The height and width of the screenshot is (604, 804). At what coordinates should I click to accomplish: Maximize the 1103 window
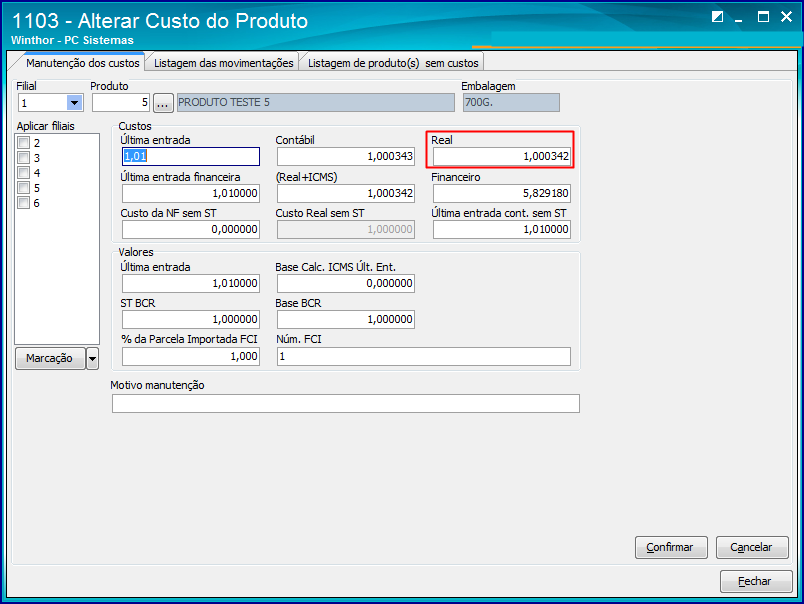763,17
